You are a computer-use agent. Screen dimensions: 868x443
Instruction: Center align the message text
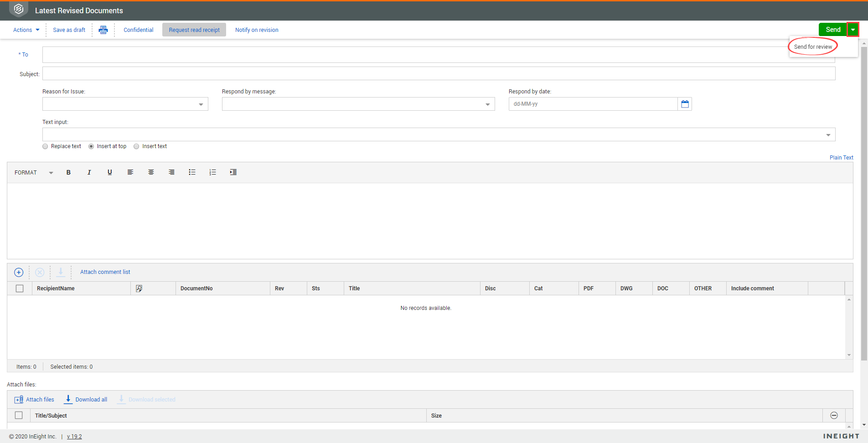[x=151, y=172]
